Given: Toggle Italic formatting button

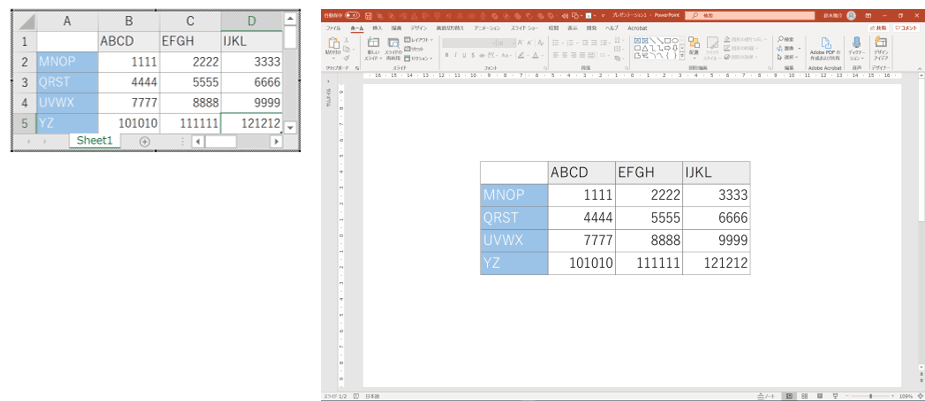Looking at the screenshot, I should point(457,55).
